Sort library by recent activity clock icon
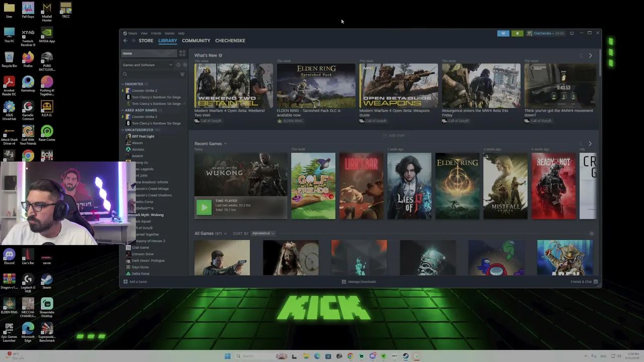The width and height of the screenshot is (644, 362). click(x=178, y=65)
